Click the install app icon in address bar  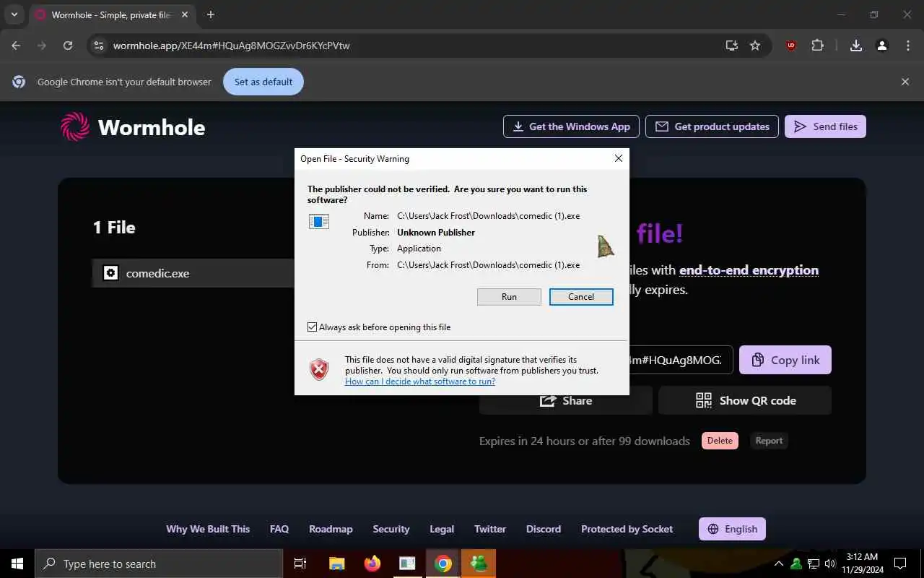(x=732, y=46)
